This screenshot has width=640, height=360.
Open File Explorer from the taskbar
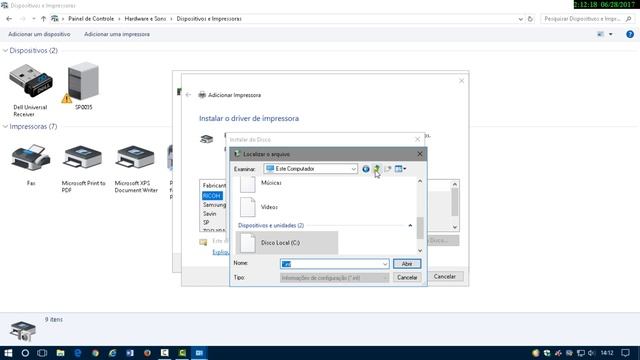[x=60, y=353]
